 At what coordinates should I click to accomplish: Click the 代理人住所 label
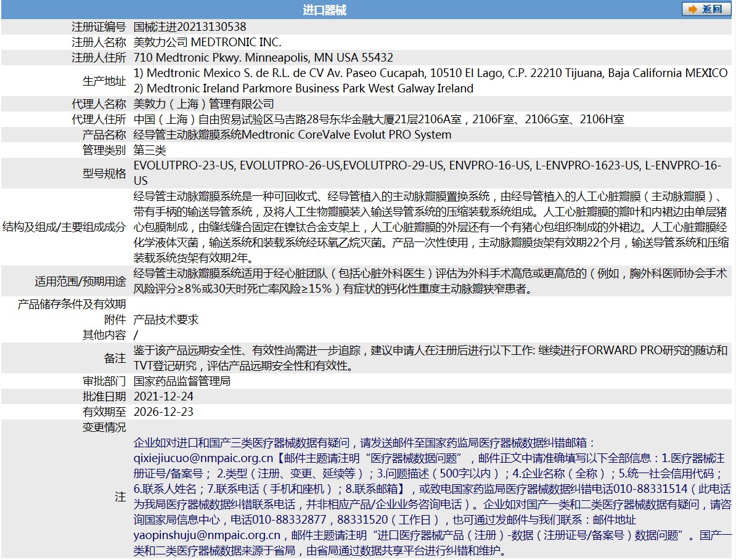[99, 119]
